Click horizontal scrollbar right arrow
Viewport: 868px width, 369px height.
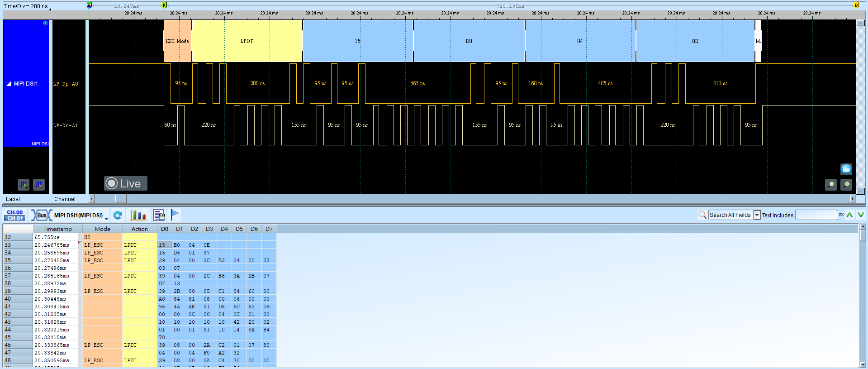click(853, 199)
